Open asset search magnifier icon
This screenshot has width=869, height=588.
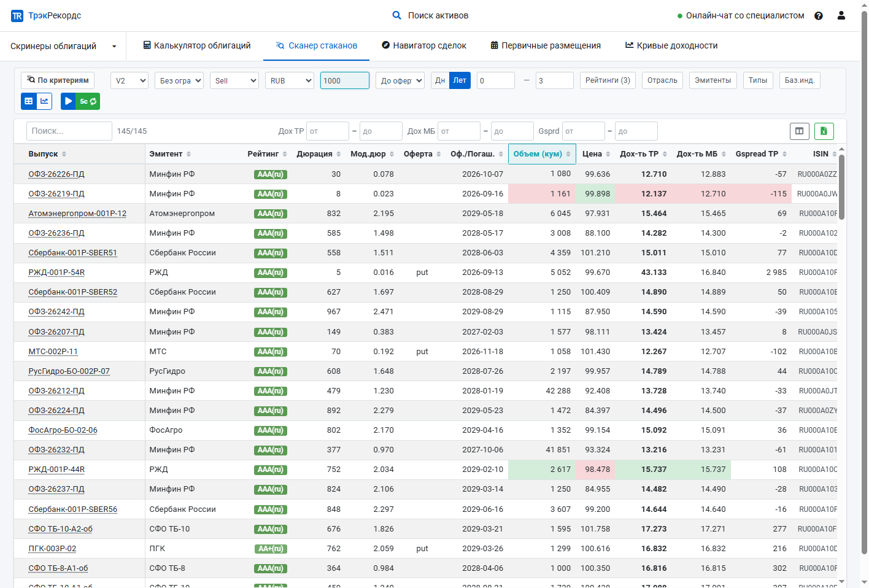coord(397,15)
